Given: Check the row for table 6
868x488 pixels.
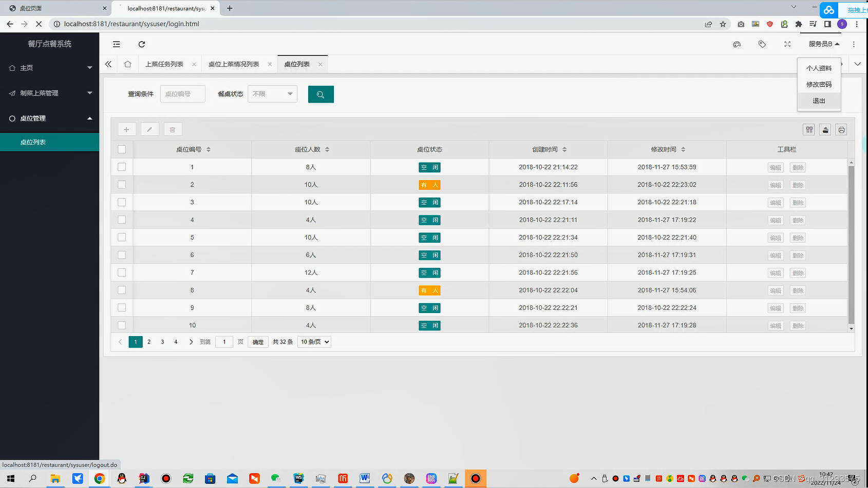Looking at the screenshot, I should pyautogui.click(x=122, y=255).
